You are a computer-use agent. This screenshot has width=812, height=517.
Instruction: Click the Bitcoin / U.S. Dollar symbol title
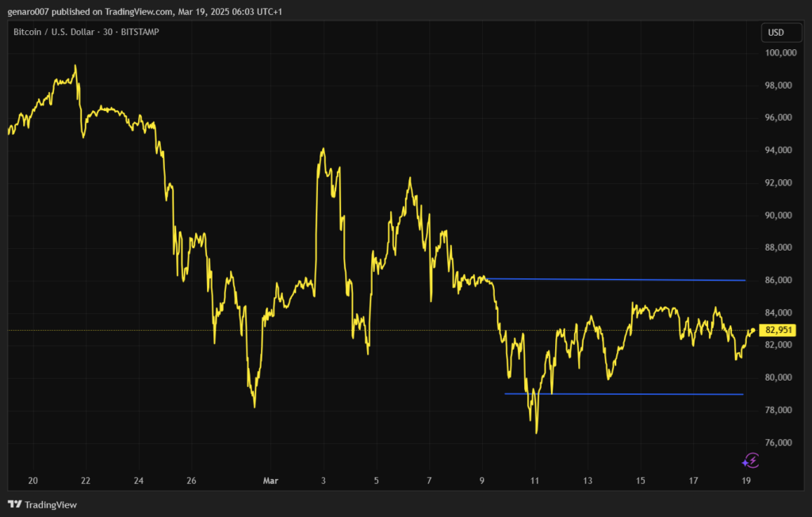(x=53, y=33)
